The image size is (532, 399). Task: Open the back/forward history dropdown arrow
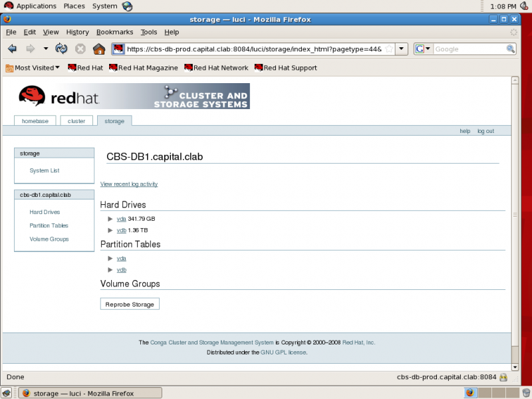[46, 49]
